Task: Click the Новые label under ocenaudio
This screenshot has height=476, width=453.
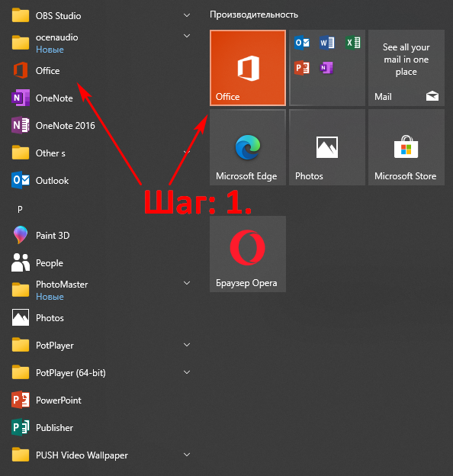Action: click(x=50, y=50)
